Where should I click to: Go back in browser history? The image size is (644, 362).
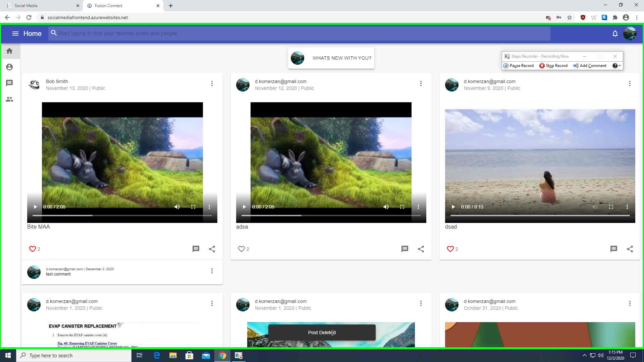click(7, 17)
